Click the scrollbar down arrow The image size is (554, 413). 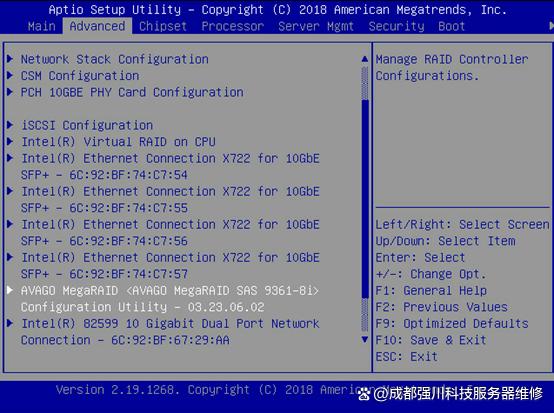click(x=365, y=340)
